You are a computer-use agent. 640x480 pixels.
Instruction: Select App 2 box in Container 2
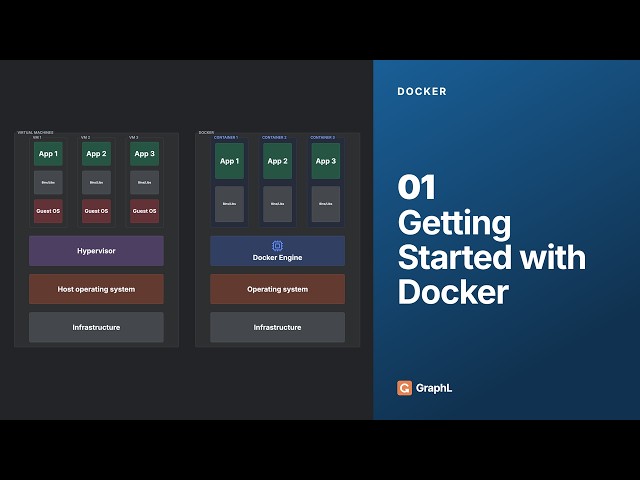[278, 161]
